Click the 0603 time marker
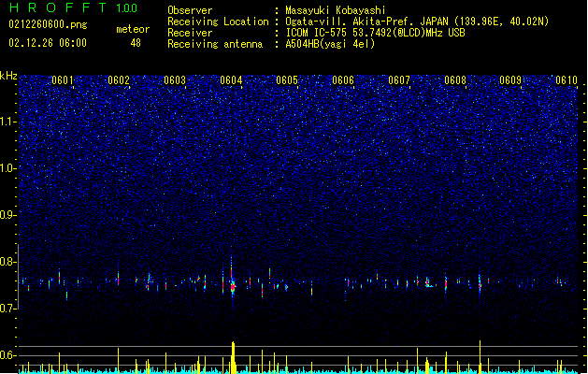Image resolution: width=588 pixels, height=374 pixels. point(175,80)
